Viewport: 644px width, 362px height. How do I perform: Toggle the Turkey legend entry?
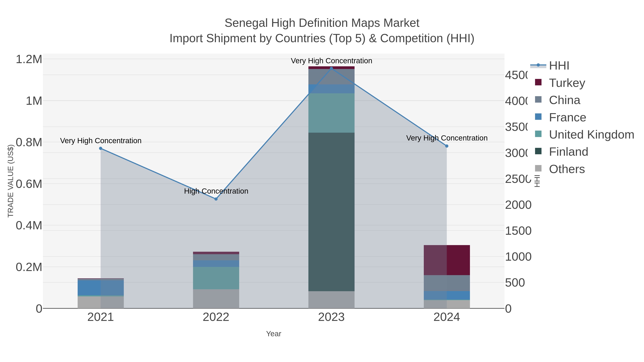(x=560, y=83)
